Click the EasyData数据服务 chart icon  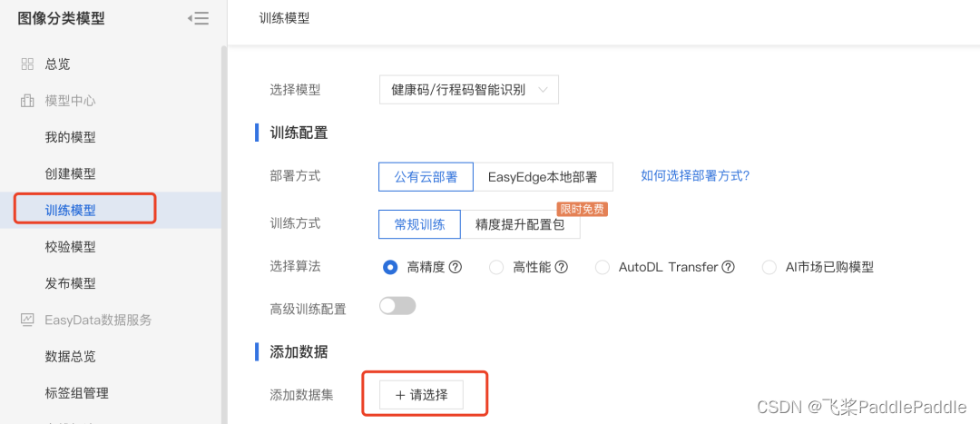(x=27, y=320)
